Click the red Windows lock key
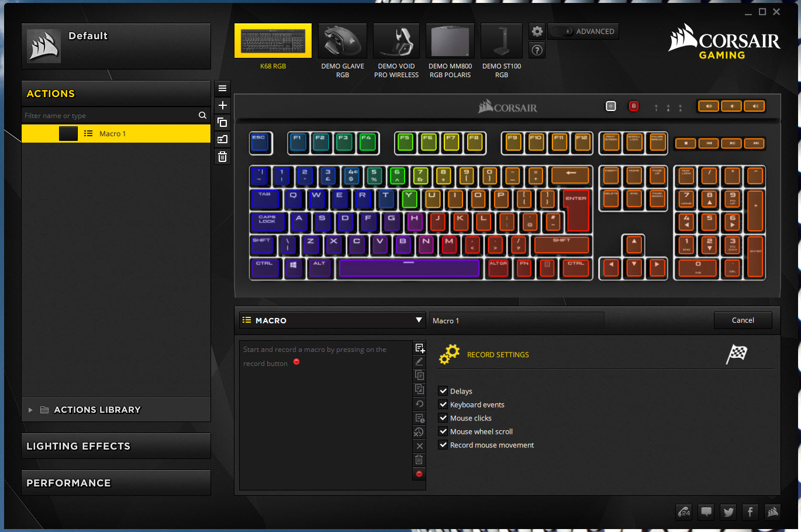Screen dimensions: 801x532 click(x=633, y=106)
